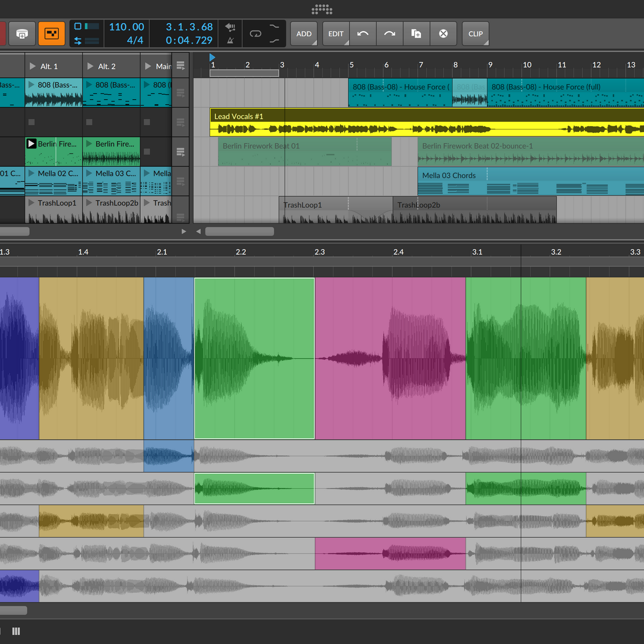Launch scene using Alt. 2 play triangle
This screenshot has width=644, height=644.
tap(90, 66)
